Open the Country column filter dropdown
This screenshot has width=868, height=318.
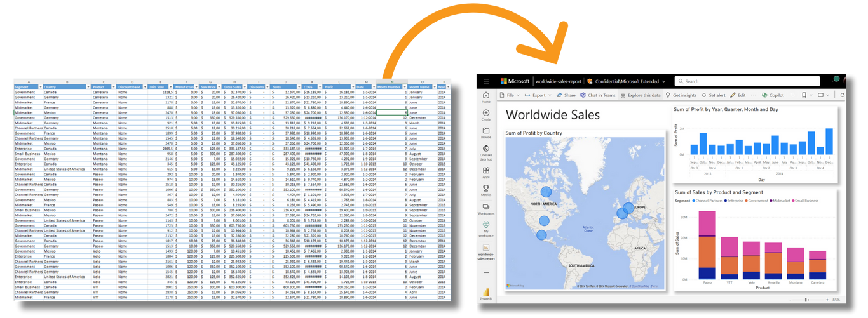[x=88, y=87]
